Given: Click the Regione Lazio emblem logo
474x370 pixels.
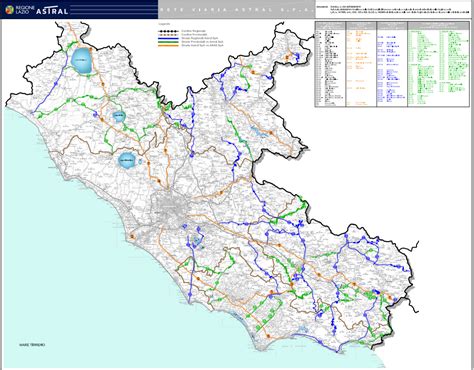Looking at the screenshot, I should point(10,10).
